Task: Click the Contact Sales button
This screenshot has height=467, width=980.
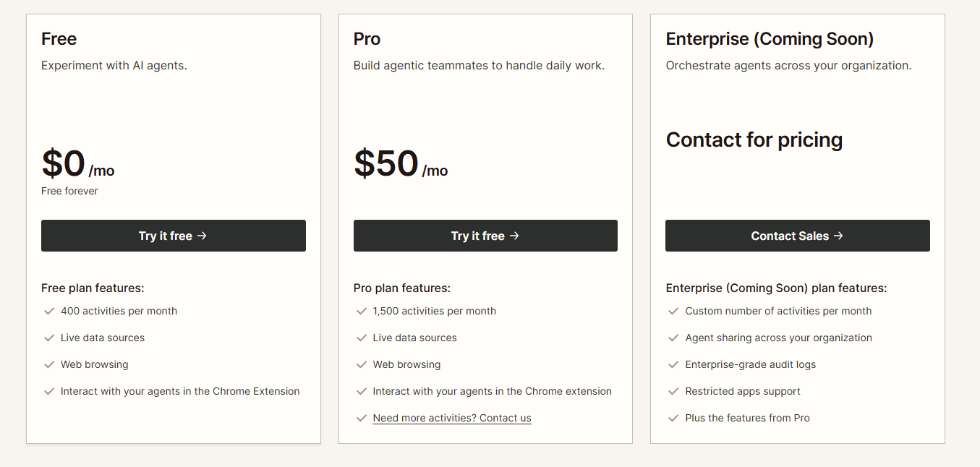Action: (797, 235)
